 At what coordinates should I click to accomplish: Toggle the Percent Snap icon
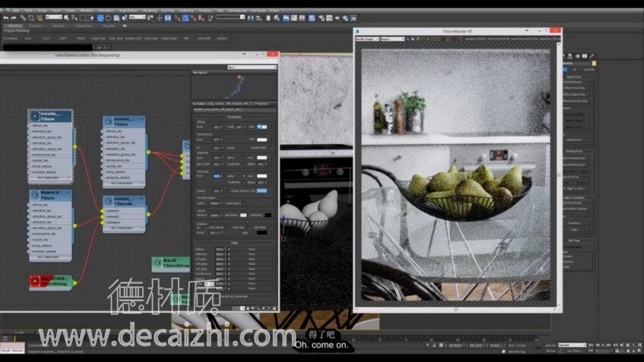click(x=193, y=18)
